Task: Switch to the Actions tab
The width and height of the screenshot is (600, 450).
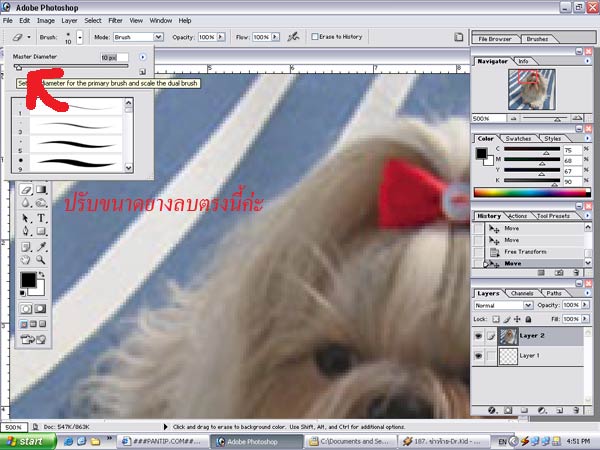Action: tap(517, 216)
